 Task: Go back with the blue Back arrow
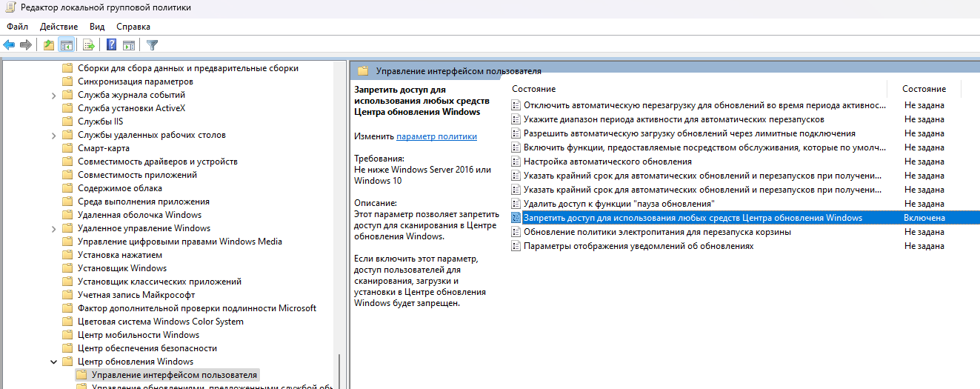(10, 45)
